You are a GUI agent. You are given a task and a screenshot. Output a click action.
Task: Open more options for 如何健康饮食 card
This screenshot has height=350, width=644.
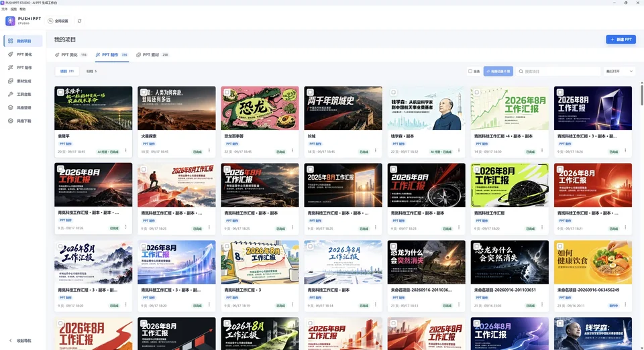(x=625, y=305)
